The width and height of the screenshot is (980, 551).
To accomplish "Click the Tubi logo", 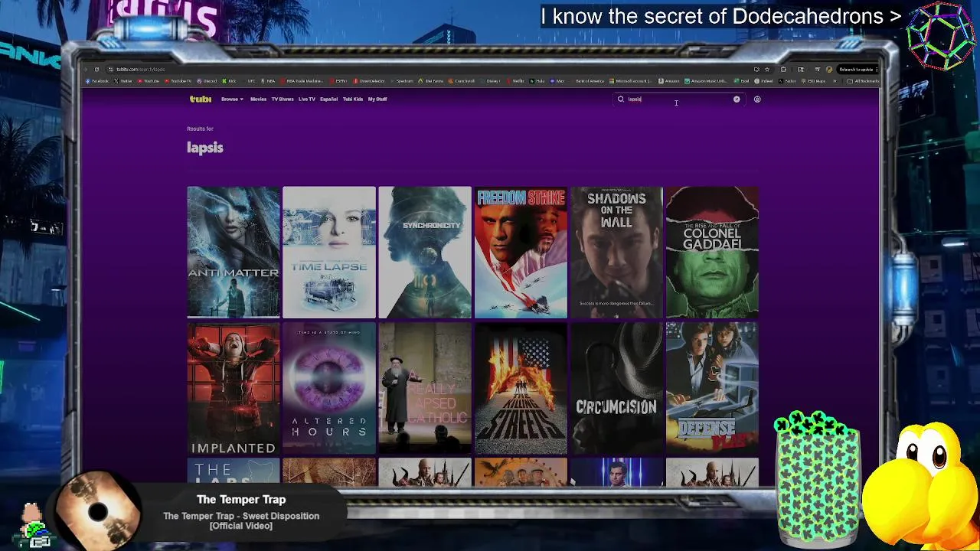I will pos(201,99).
